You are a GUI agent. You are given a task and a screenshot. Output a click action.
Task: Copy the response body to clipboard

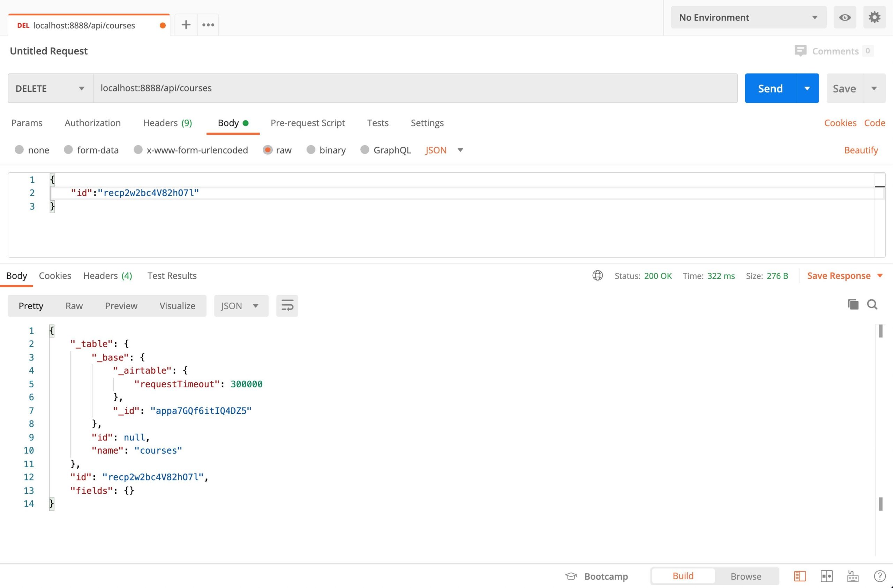(853, 305)
